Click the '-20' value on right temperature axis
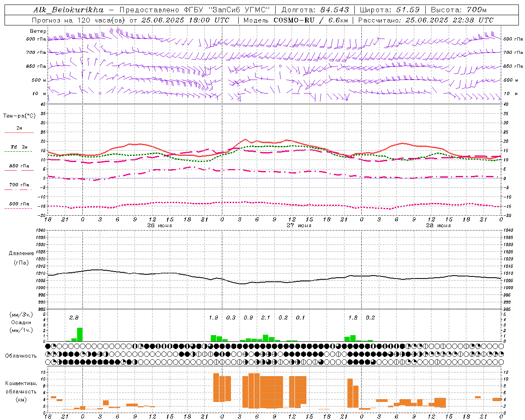This screenshot has width=525, height=420. coord(507,215)
